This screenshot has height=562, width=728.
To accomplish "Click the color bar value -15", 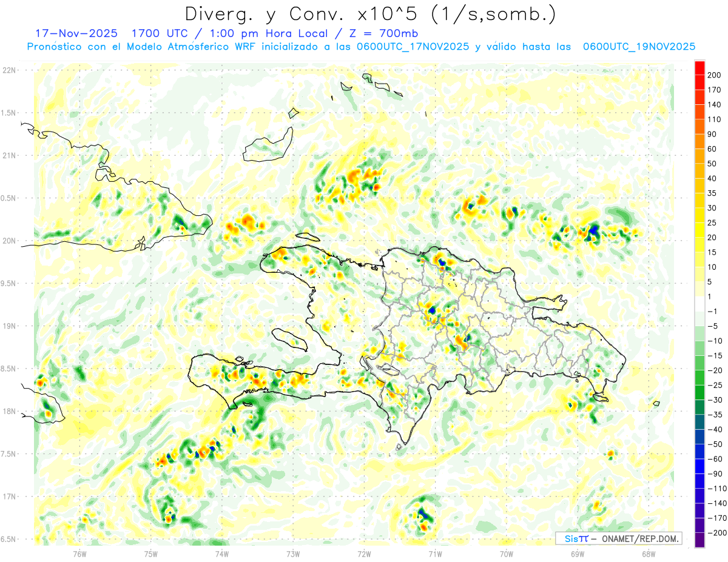I will tap(716, 356).
